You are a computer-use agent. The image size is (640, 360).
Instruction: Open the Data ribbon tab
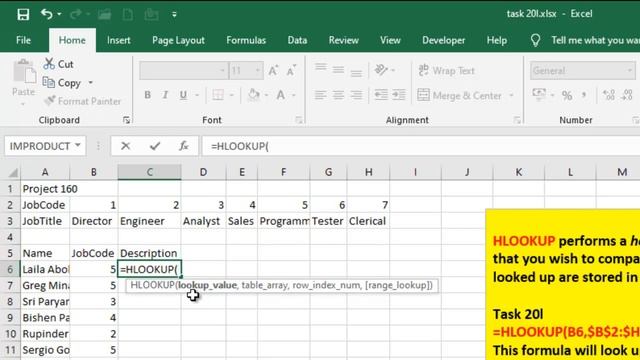tap(297, 40)
